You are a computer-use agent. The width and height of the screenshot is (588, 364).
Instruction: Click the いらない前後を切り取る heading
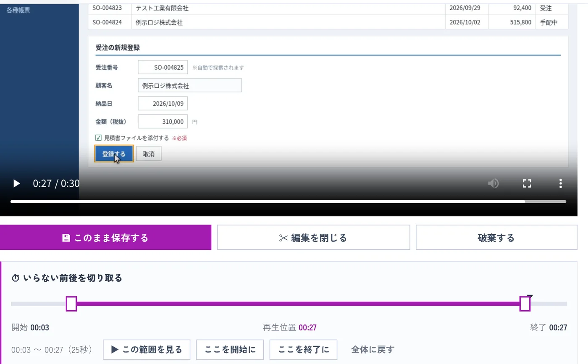coord(67,278)
